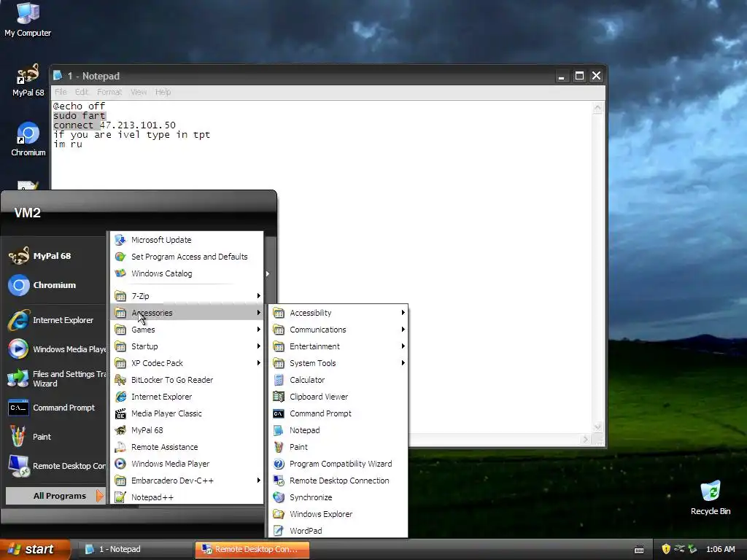The width and height of the screenshot is (747, 560).
Task: Open MyPal 68 desktop shortcut
Action: 28,79
